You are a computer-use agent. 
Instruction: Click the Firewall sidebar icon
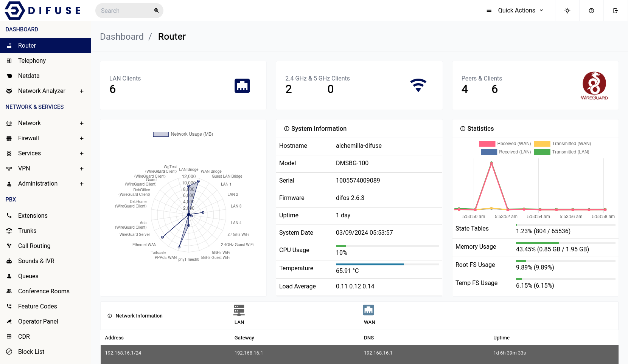tap(9, 138)
